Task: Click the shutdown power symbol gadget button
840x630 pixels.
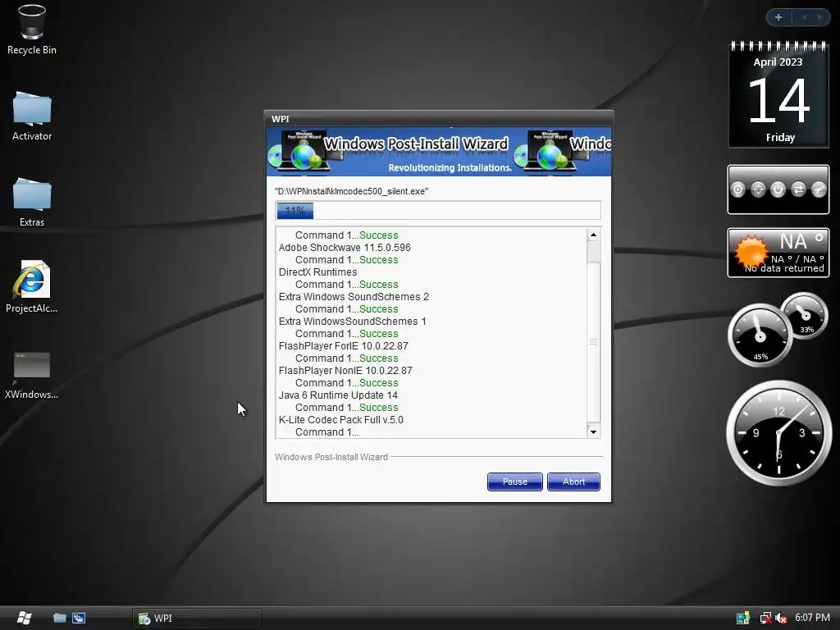Action: [778, 189]
